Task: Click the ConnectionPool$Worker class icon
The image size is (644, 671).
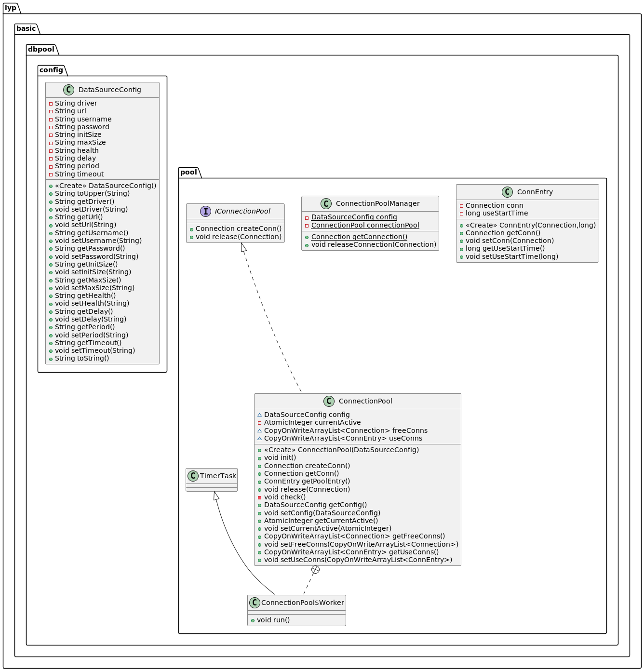Action: 255,603
